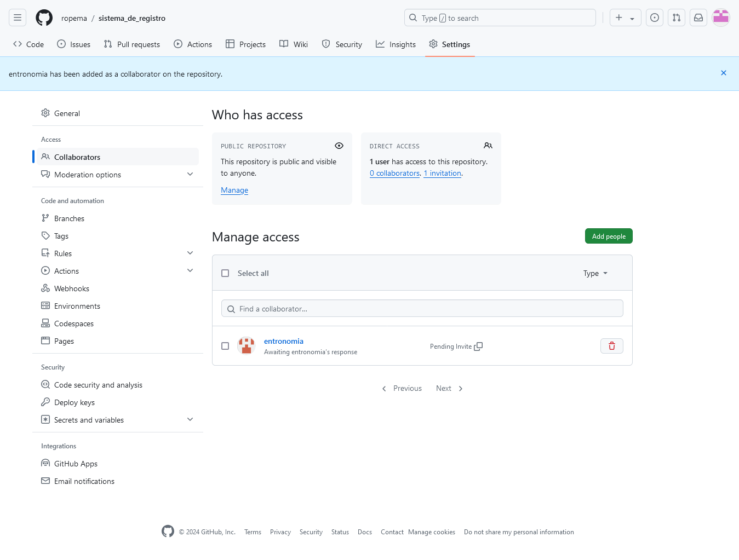Open the entronomia profile link

[x=284, y=341]
